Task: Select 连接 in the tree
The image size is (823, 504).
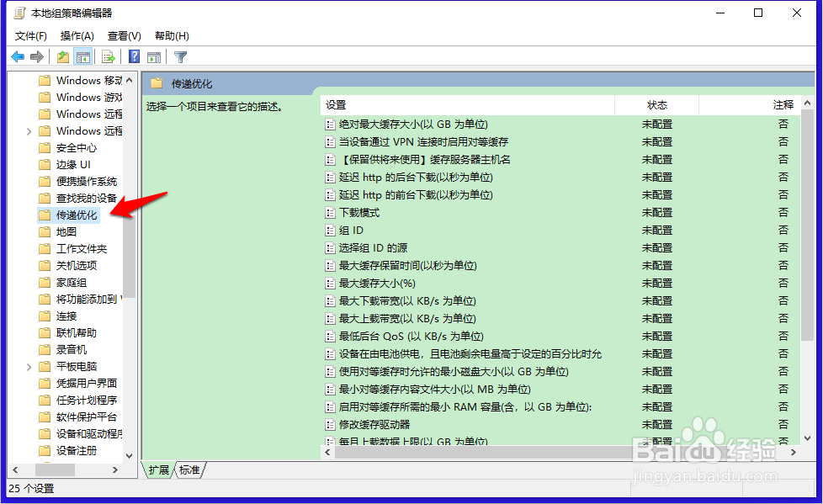Action: (x=66, y=316)
